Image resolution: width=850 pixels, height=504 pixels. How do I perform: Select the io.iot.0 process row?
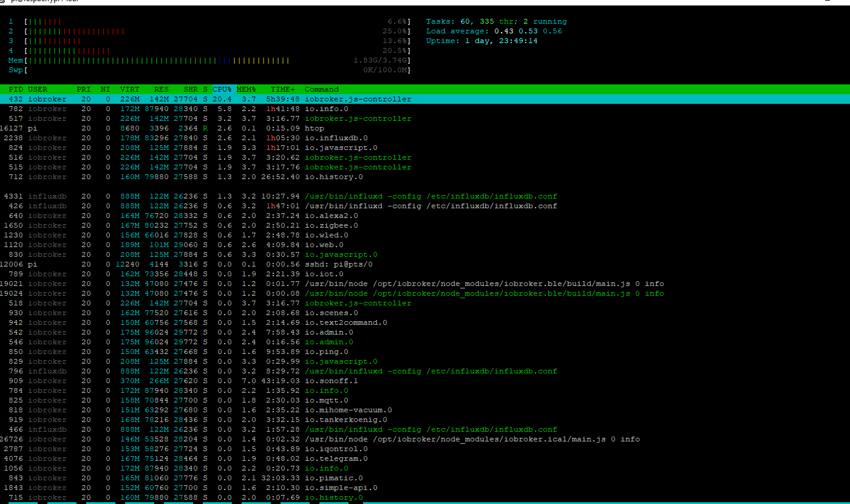tap(425, 274)
